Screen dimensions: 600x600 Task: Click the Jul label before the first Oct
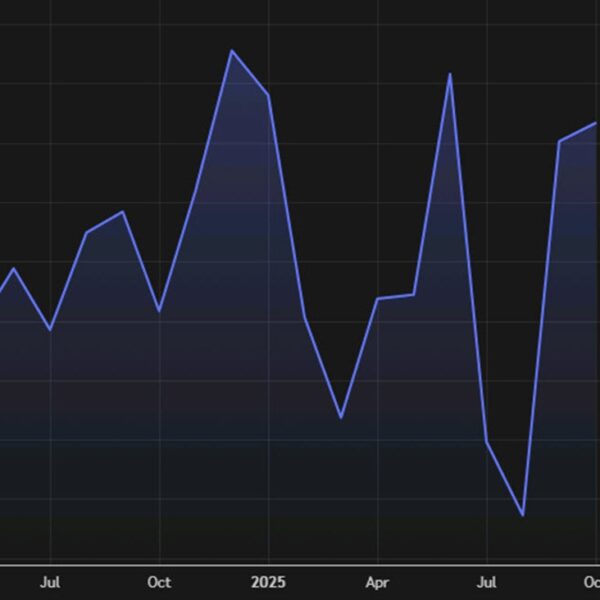(x=50, y=582)
